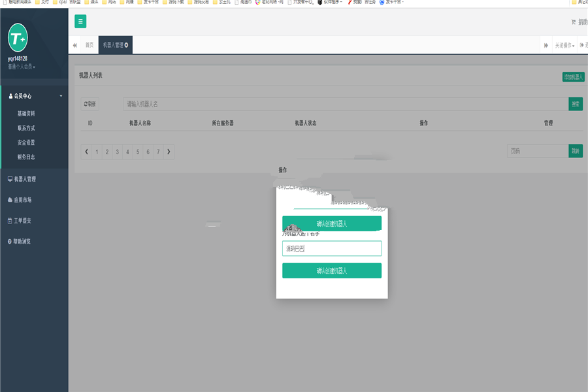Viewport: 588px width, 392px height.
Task: Click the 添加机器人 button
Action: point(573,77)
